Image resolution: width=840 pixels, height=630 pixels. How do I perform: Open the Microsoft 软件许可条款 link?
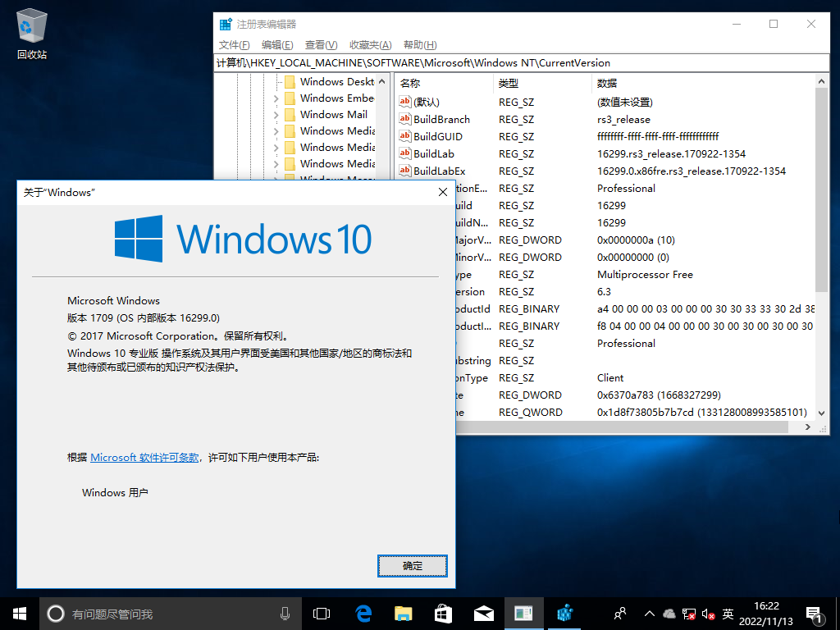coord(144,458)
